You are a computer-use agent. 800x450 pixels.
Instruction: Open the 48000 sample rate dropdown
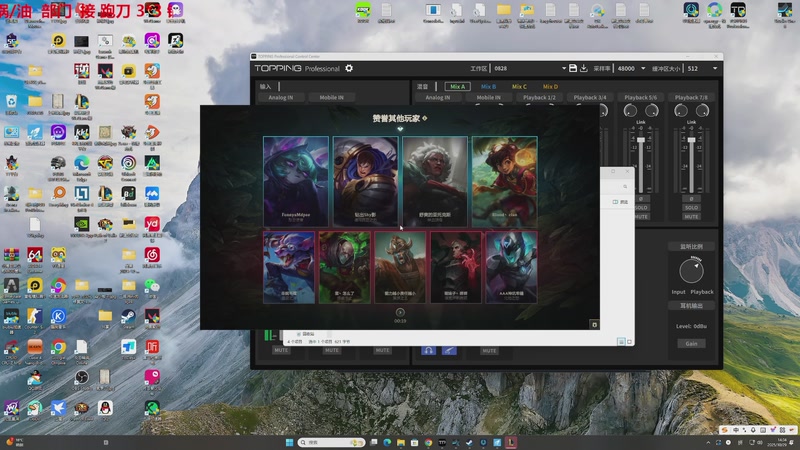[643, 68]
